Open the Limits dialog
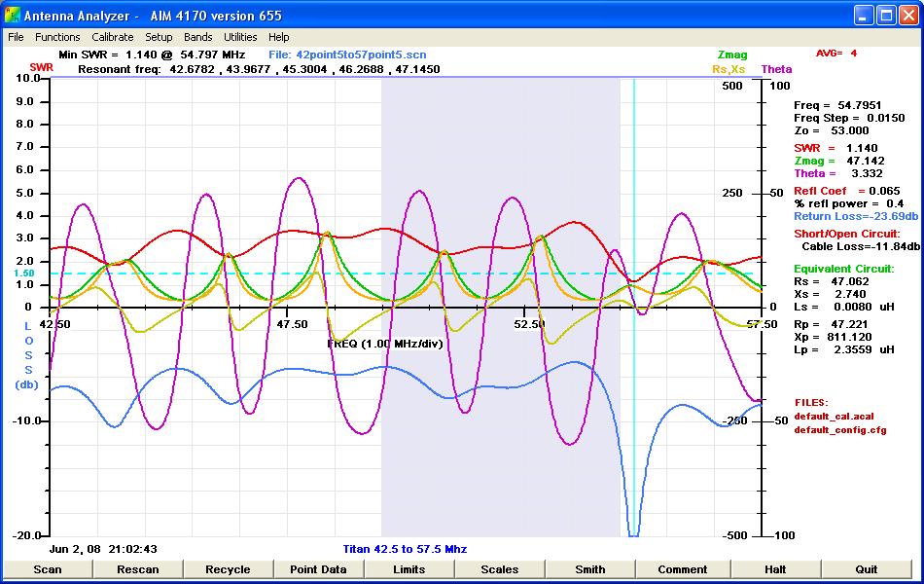The width and height of the screenshot is (924, 584). point(409,569)
